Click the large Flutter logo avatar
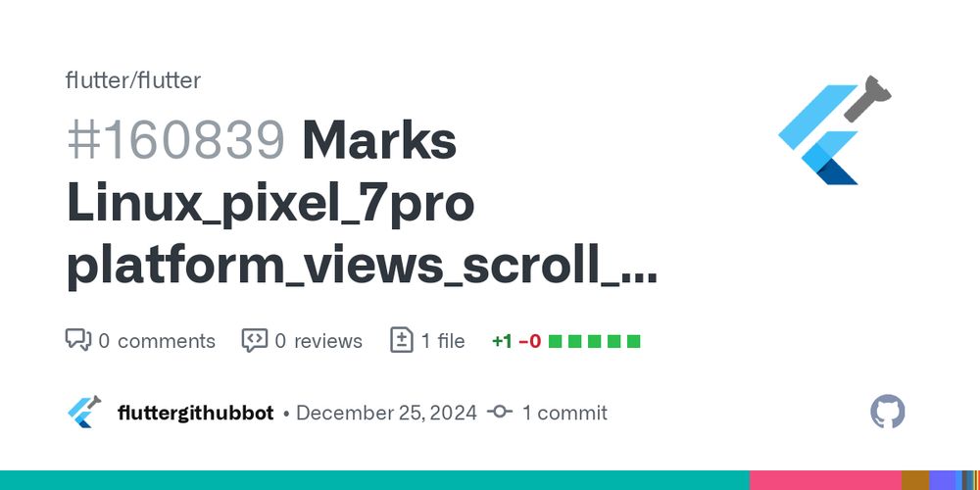The height and width of the screenshot is (490, 980). coord(833,130)
